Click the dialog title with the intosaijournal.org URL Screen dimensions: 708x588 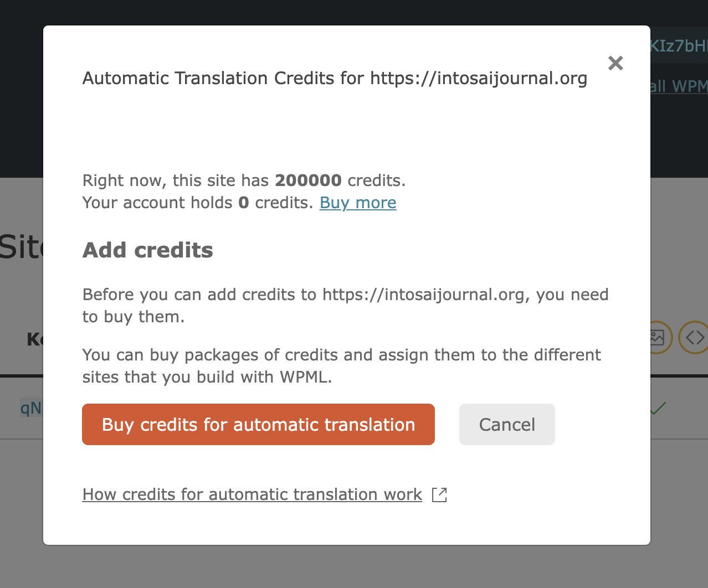335,78
